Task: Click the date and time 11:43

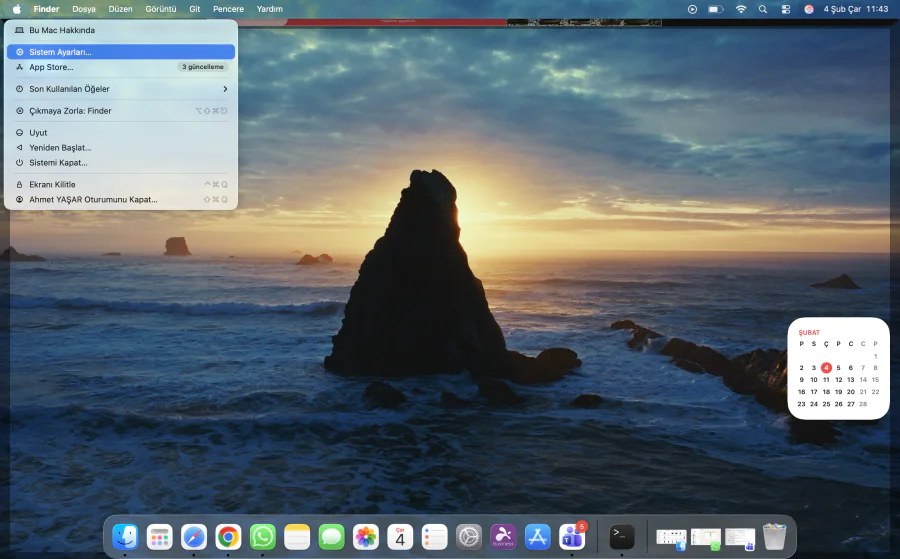Action: (856, 9)
